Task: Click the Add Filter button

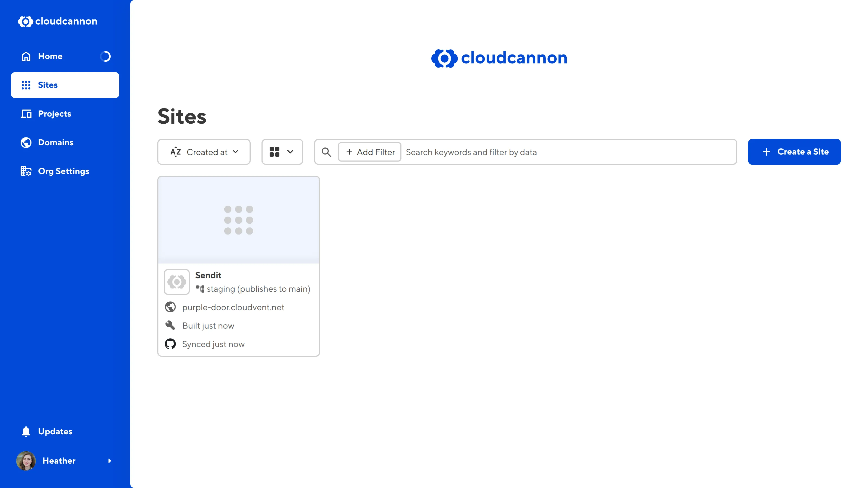Action: [x=369, y=152]
